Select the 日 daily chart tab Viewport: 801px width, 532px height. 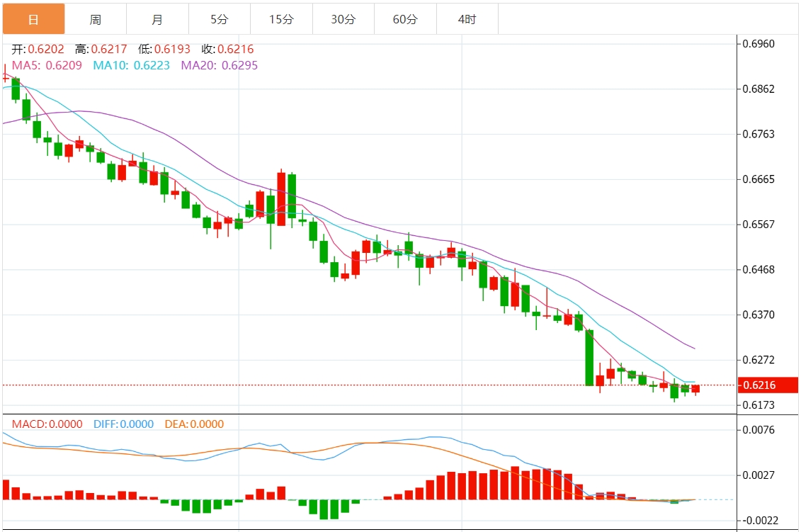click(x=34, y=19)
